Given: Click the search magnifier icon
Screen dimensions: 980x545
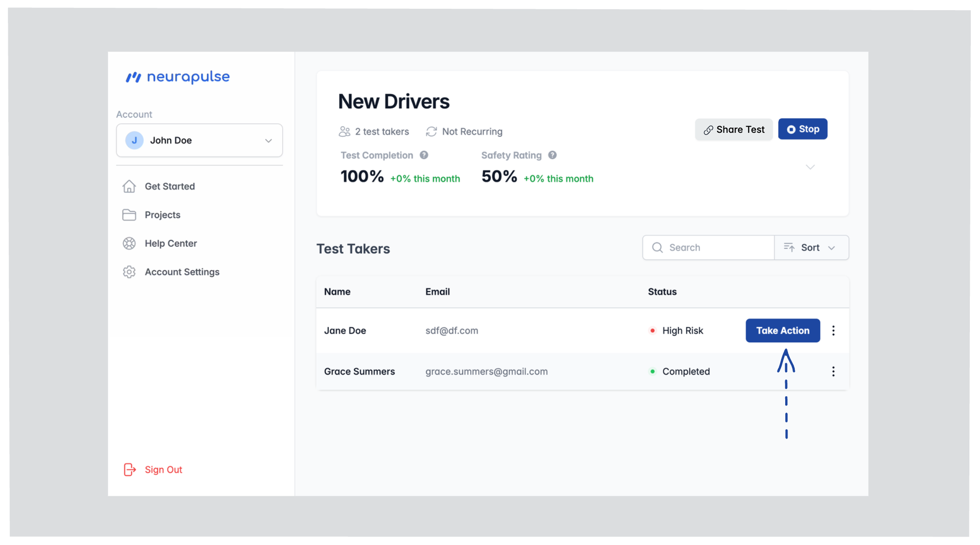Looking at the screenshot, I should (x=657, y=248).
